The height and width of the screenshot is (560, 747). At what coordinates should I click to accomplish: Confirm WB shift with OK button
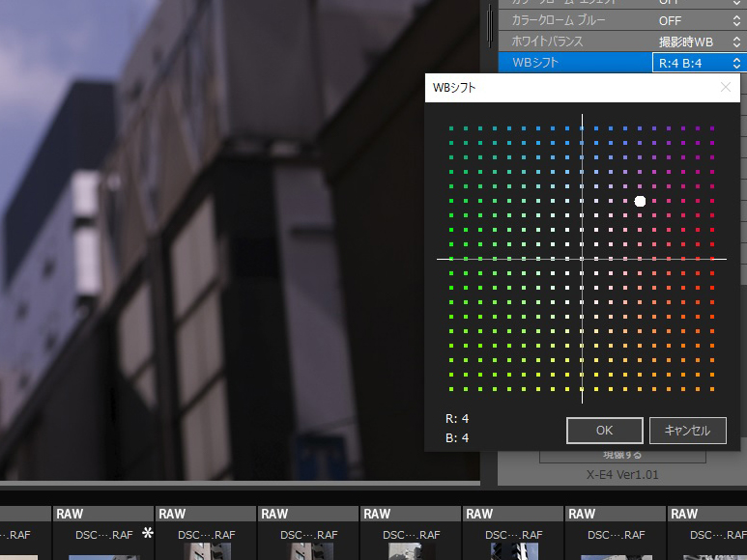click(x=605, y=430)
